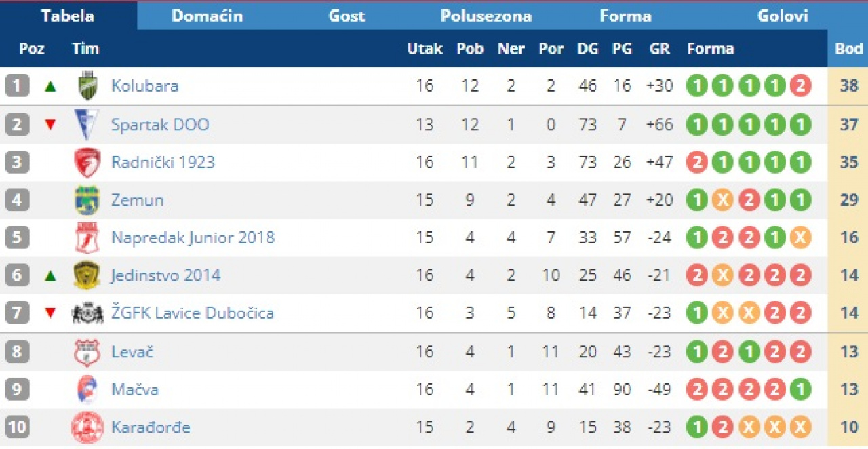Open the Napredak Junior 2018 team link
This screenshot has height=449, width=868.
[x=193, y=238]
